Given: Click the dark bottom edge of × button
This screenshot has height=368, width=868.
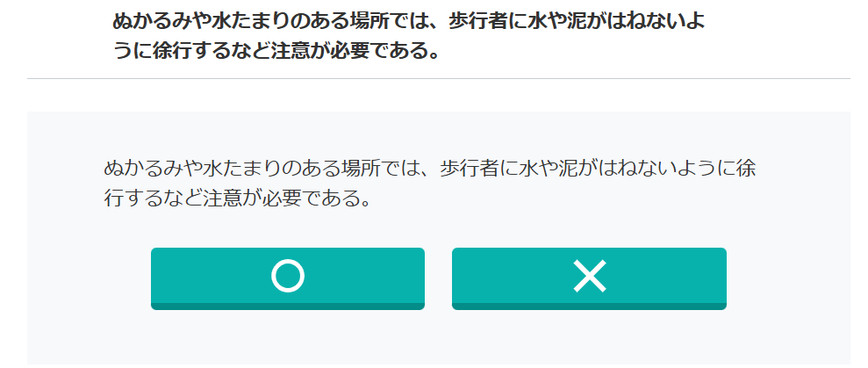Looking at the screenshot, I should coord(589,307).
